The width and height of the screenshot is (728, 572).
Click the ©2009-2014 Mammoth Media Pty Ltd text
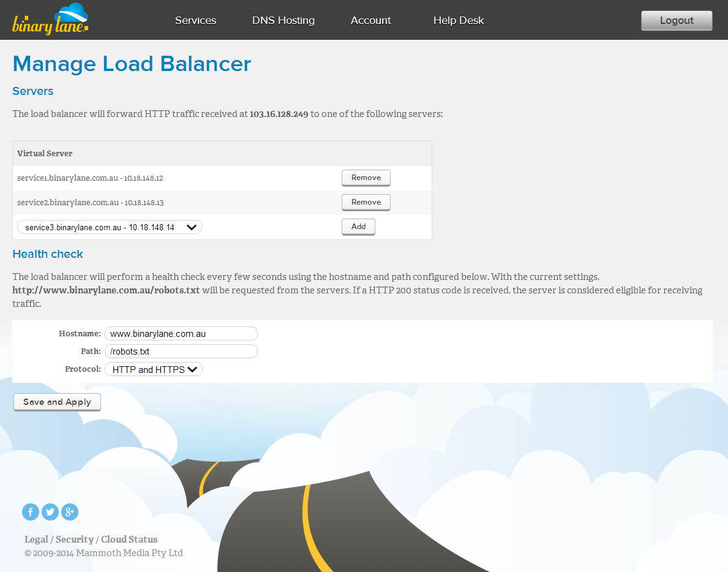pos(103,553)
